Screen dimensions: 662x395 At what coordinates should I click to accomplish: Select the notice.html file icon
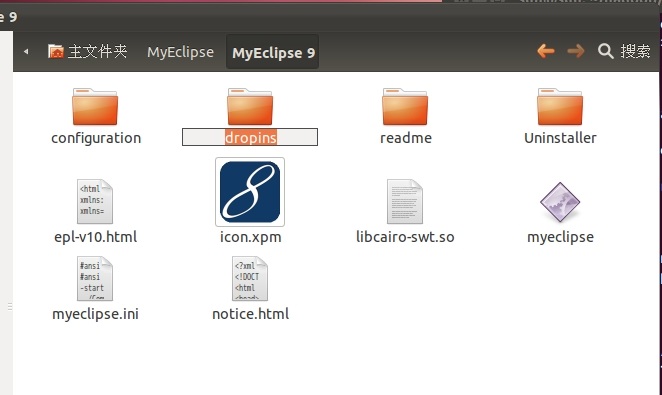[x=250, y=279]
